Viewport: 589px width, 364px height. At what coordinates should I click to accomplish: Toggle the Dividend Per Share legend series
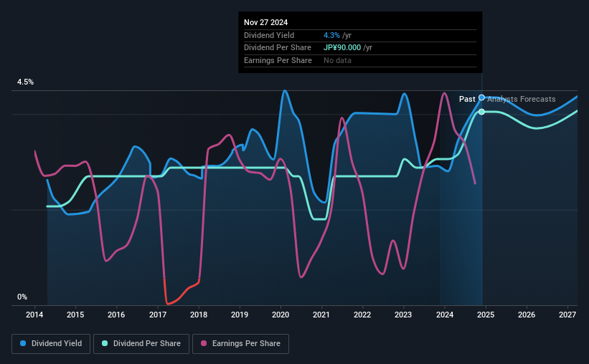141,344
